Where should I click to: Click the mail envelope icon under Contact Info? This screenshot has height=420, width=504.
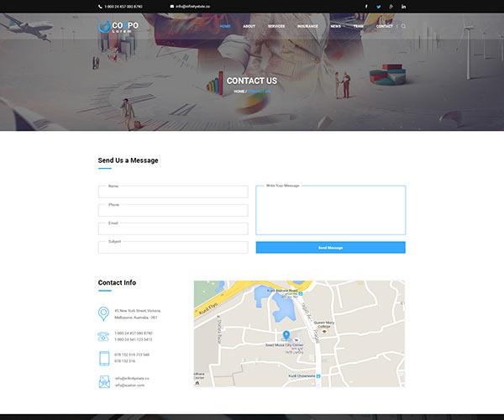click(104, 381)
